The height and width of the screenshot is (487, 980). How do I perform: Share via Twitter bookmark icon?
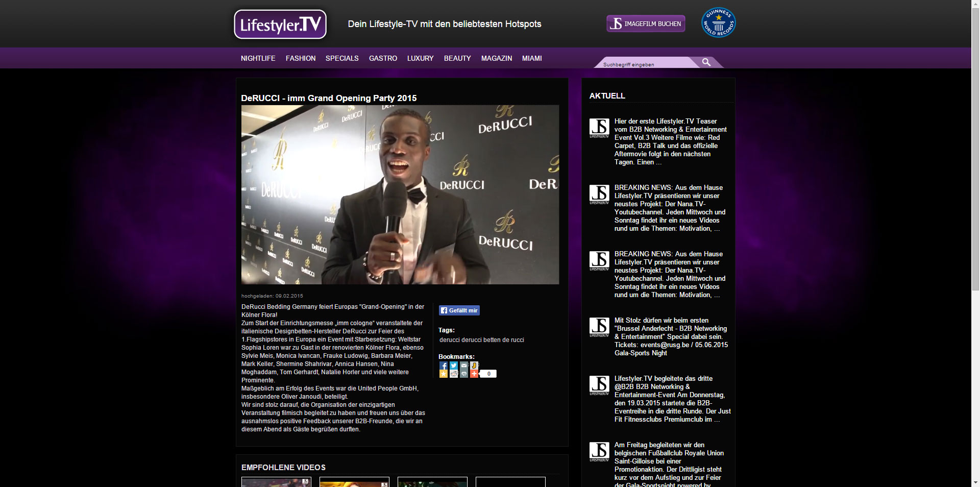click(454, 366)
